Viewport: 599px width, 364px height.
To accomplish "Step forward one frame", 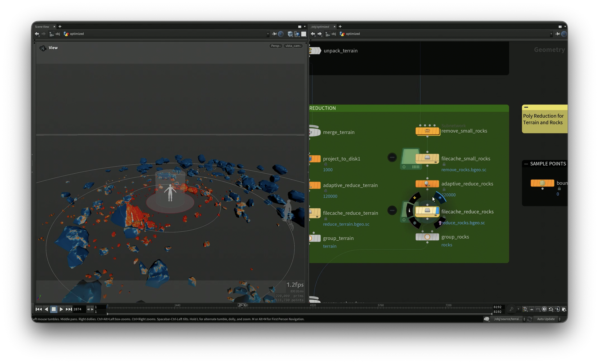I will (x=92, y=309).
